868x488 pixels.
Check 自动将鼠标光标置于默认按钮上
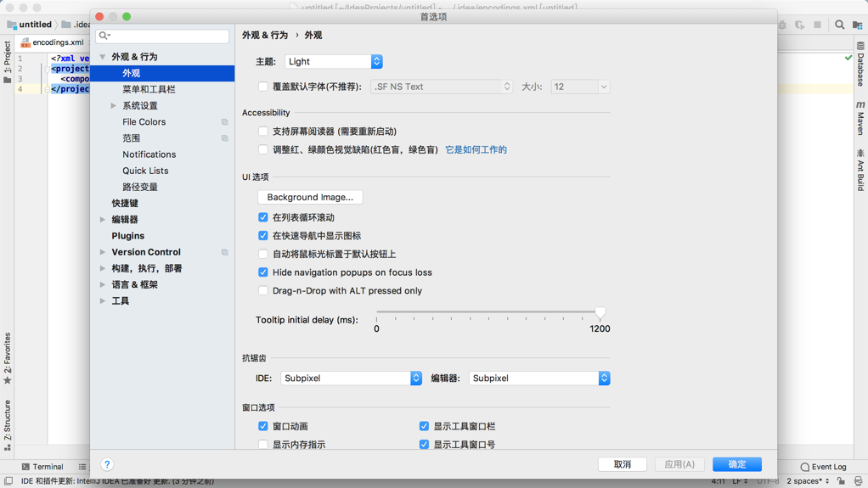tap(263, 254)
